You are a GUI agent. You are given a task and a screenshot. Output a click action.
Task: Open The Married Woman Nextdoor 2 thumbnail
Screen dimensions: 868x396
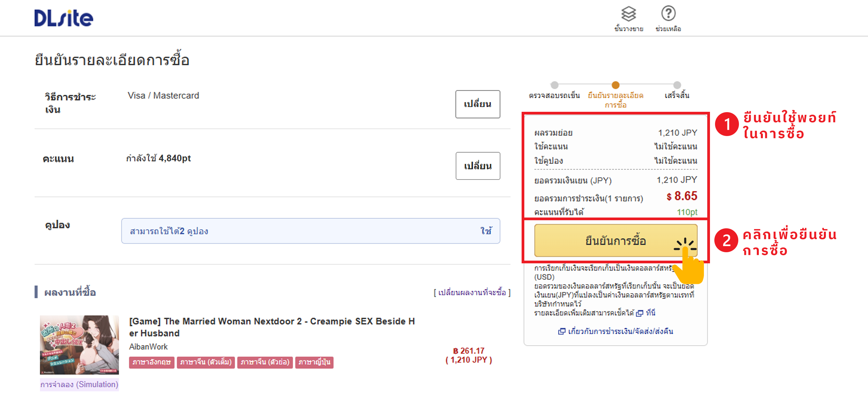pyautogui.click(x=79, y=344)
